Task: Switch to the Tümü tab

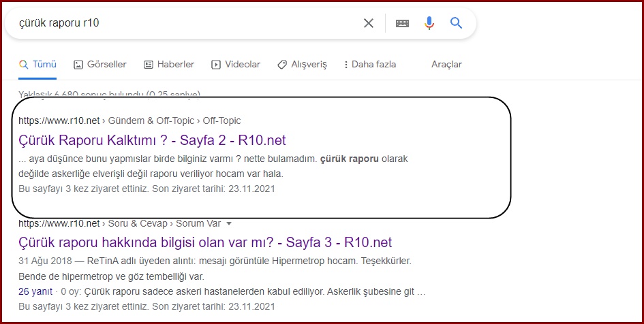Action: (37, 65)
